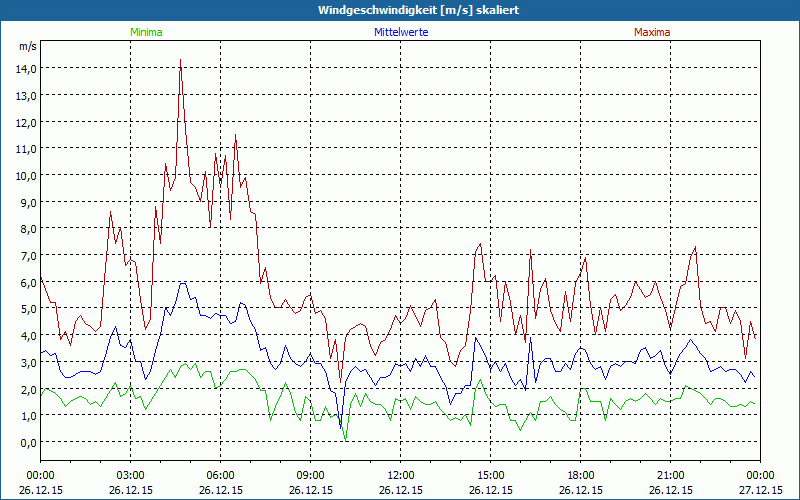This screenshot has height=500, width=800.
Task: Select the 12:00 time axis marker
Action: (401, 475)
